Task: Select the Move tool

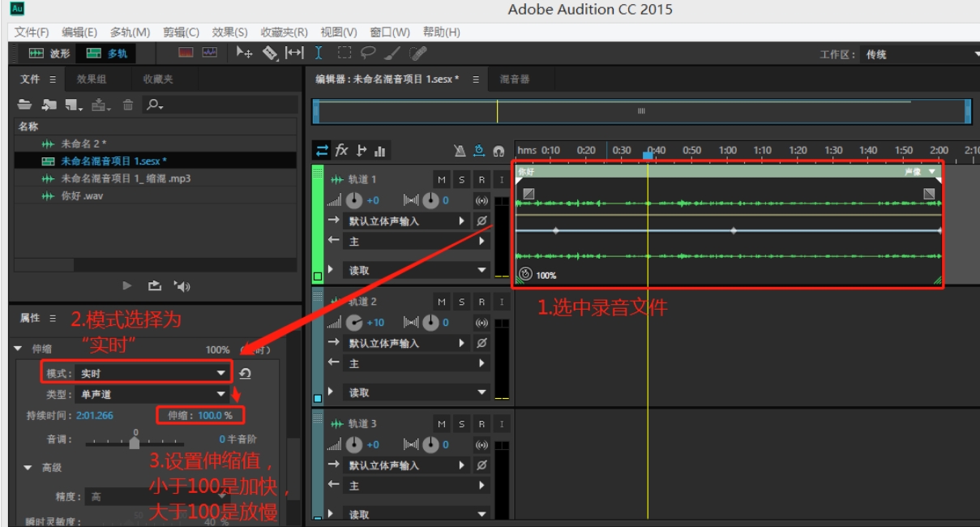Action: (x=244, y=54)
